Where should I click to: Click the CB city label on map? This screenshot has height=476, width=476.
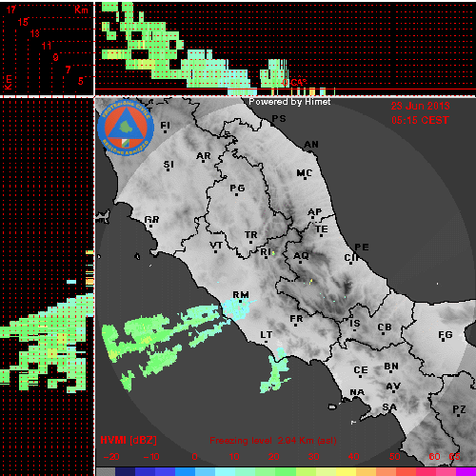click(x=385, y=327)
